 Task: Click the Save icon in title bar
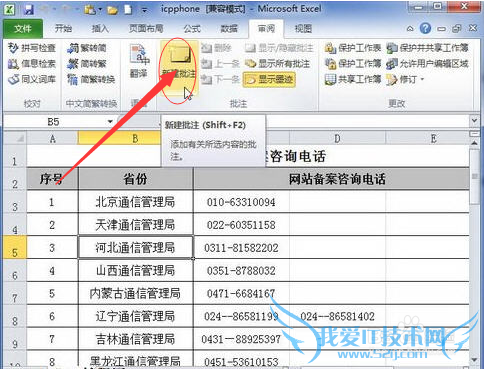(x=29, y=9)
